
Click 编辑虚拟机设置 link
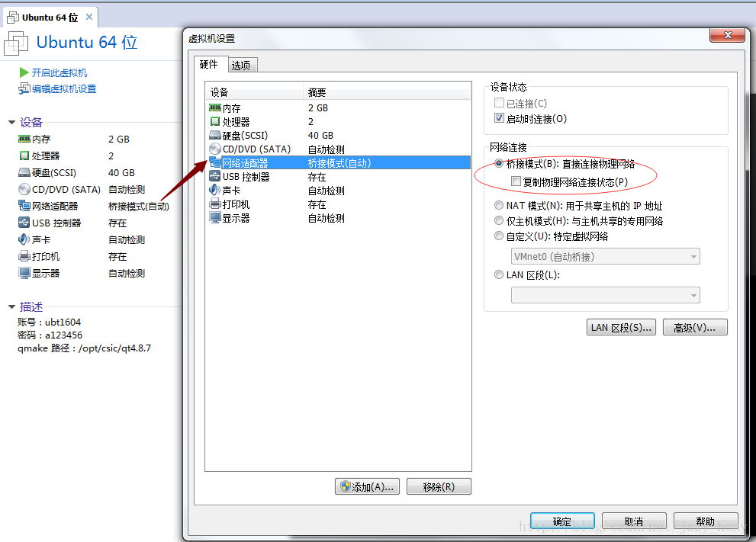64,88
